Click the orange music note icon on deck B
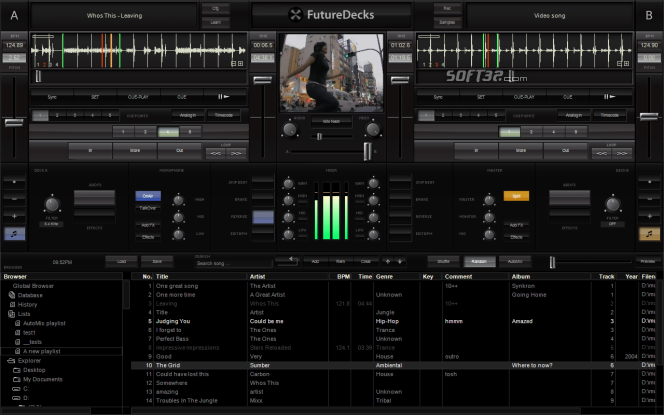 point(649,234)
